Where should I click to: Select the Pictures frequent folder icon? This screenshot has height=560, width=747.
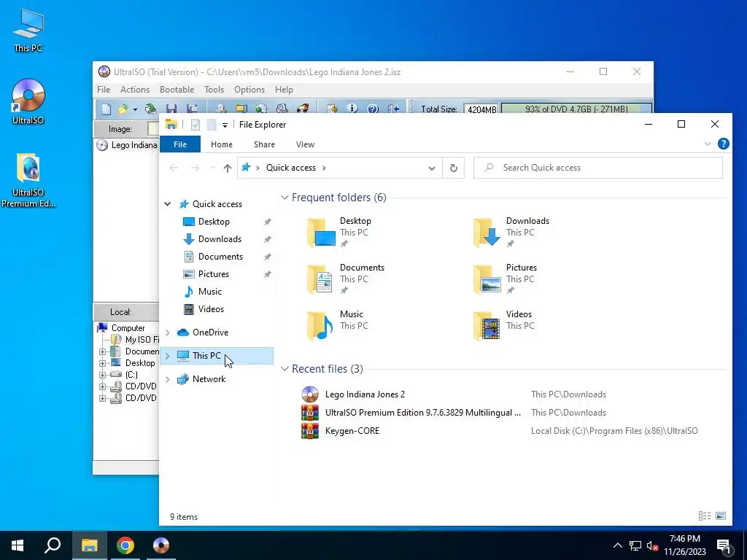click(487, 279)
